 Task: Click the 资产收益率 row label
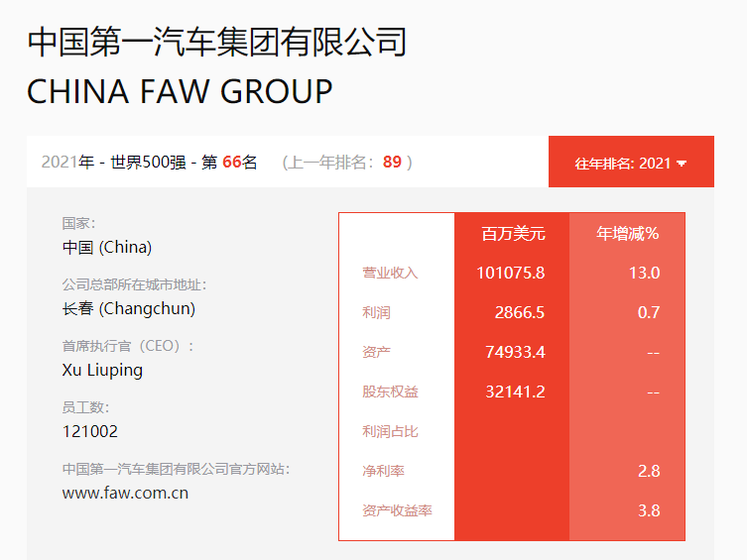pyautogui.click(x=397, y=510)
